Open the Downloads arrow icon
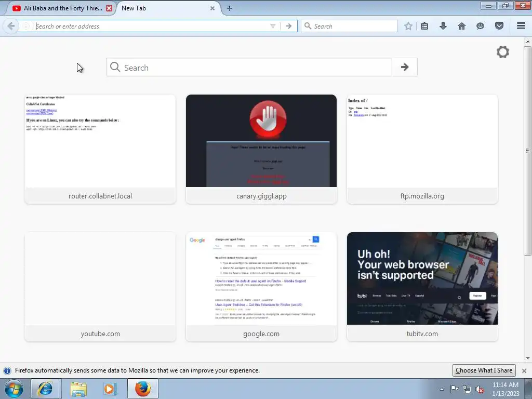 (x=443, y=26)
